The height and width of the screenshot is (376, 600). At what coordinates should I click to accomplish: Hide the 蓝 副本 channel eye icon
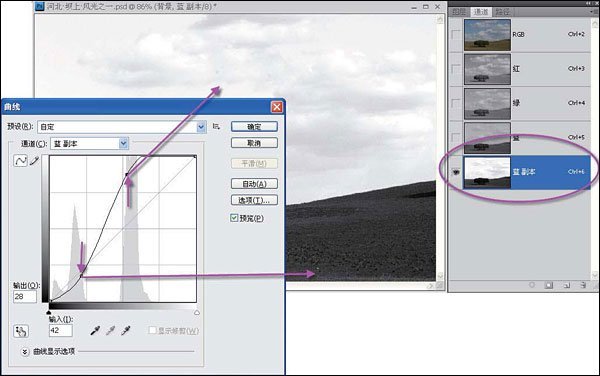456,173
